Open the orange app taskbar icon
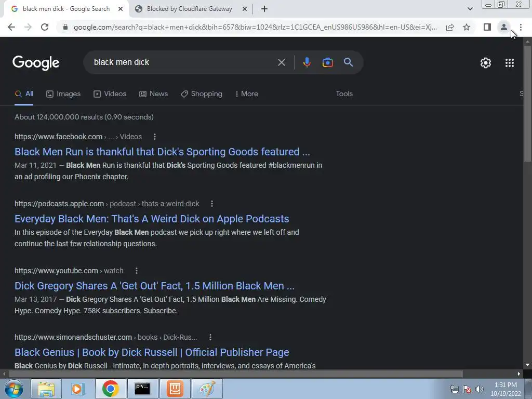Viewport: 532px width, 399px height. tap(175, 389)
